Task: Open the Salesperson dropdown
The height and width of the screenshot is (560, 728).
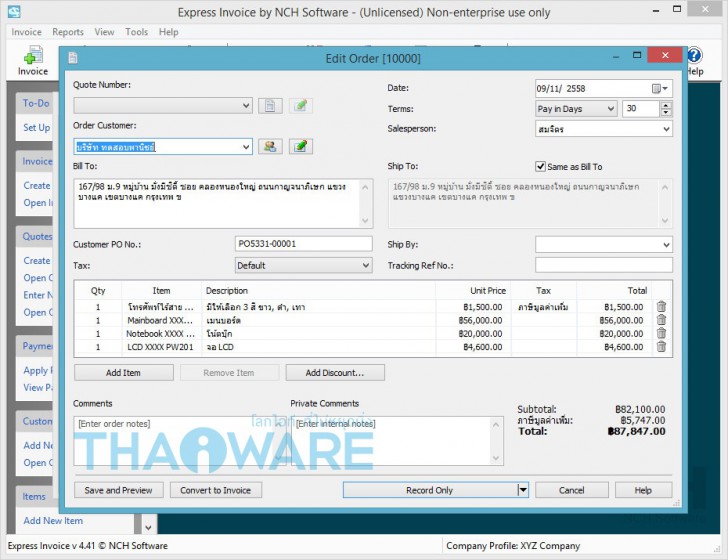Action: (x=666, y=129)
